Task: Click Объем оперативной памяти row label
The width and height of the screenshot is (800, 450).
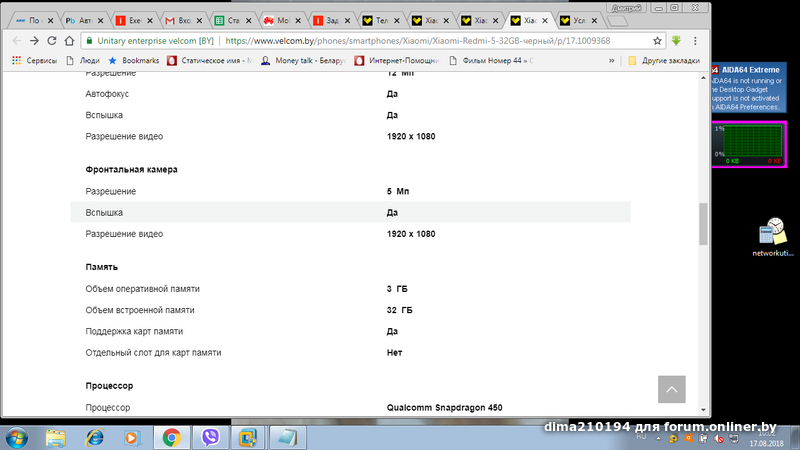Action: coord(142,289)
